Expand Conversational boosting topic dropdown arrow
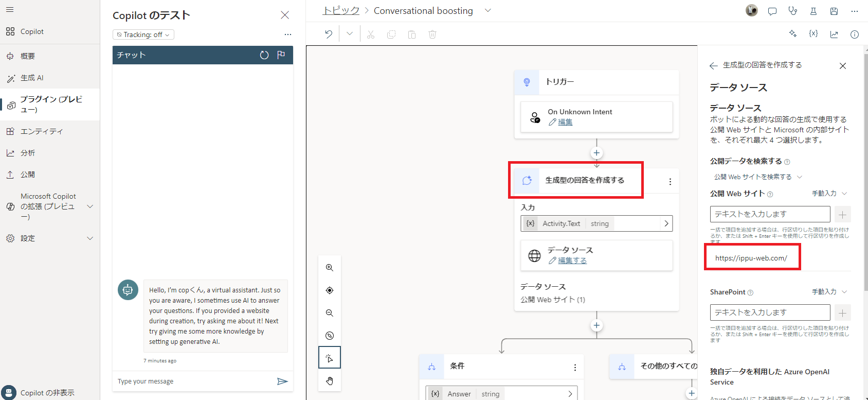868x400 pixels. click(488, 11)
